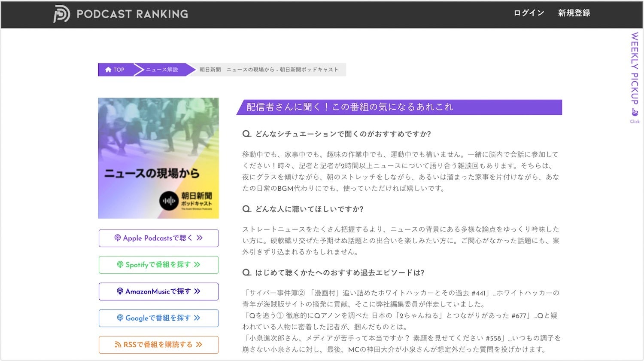
Task: Click the heading 配信者さんに聞く！この番組の気になるあれこれ
Action: click(350, 107)
